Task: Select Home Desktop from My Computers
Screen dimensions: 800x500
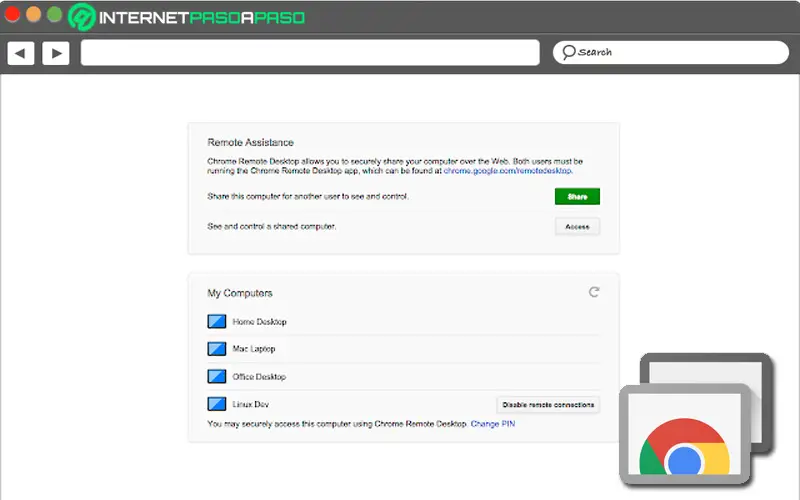Action: pos(259,322)
